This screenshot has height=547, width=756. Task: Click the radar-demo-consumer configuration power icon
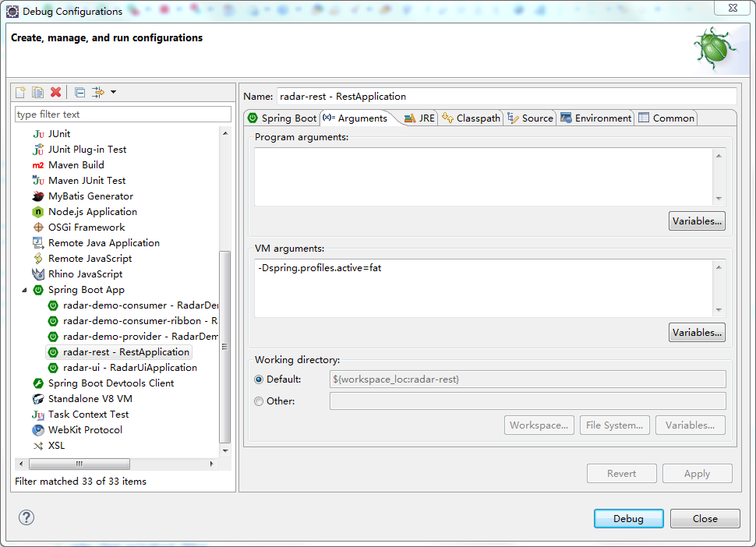pos(53,305)
